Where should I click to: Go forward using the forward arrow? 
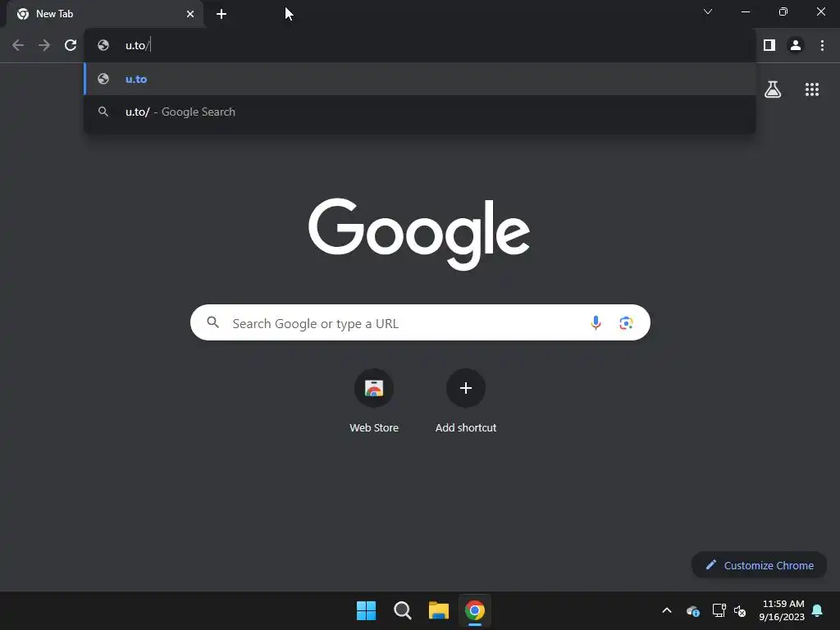(x=44, y=45)
